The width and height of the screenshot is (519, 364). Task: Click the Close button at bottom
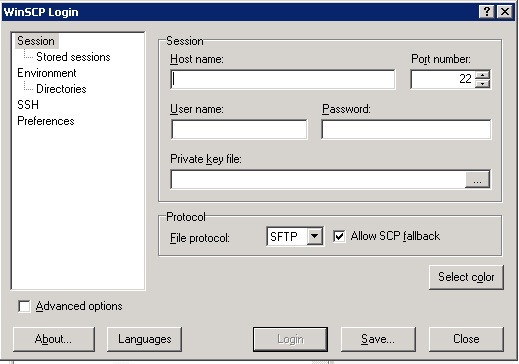pyautogui.click(x=466, y=339)
